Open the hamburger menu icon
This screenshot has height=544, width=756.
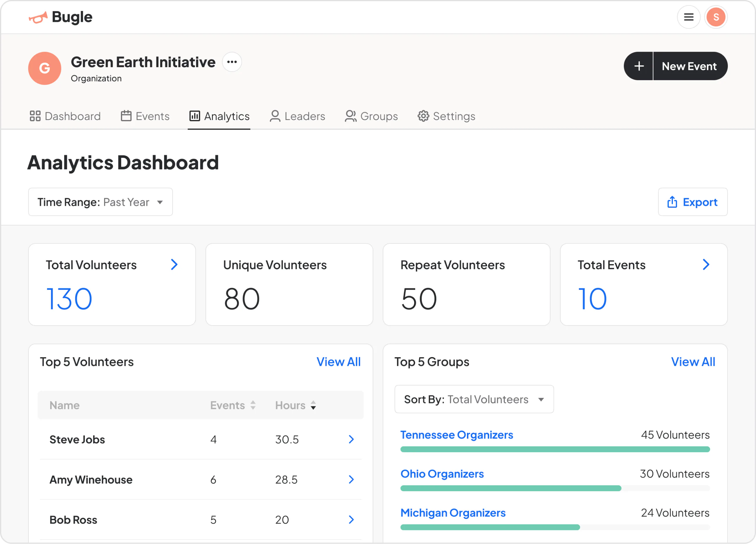[x=689, y=17]
